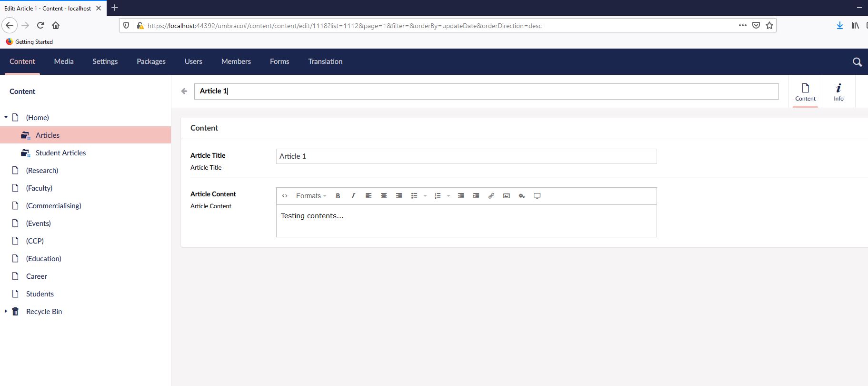Image resolution: width=868 pixels, height=386 pixels.
Task: Collapse the (Home) tree node
Action: (6, 117)
